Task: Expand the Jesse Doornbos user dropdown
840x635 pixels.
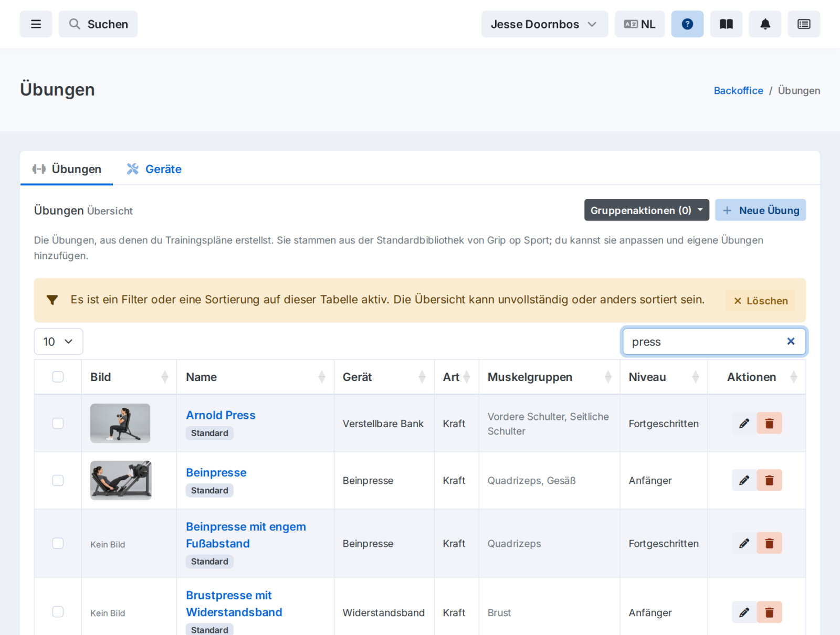Action: 544,24
